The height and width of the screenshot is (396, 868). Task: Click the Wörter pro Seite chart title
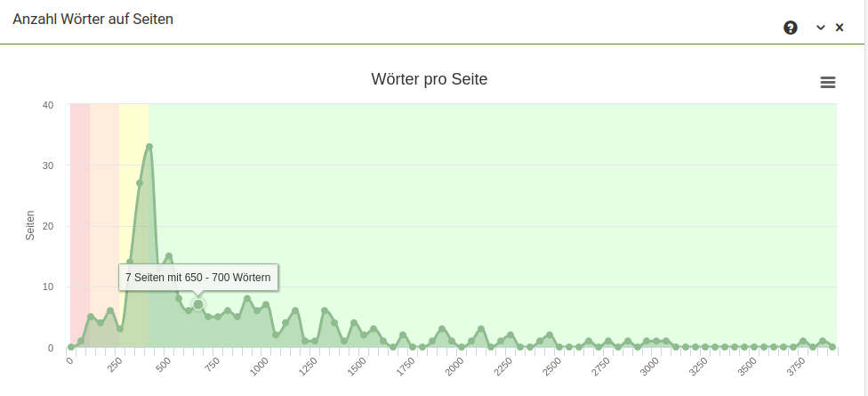coord(429,79)
